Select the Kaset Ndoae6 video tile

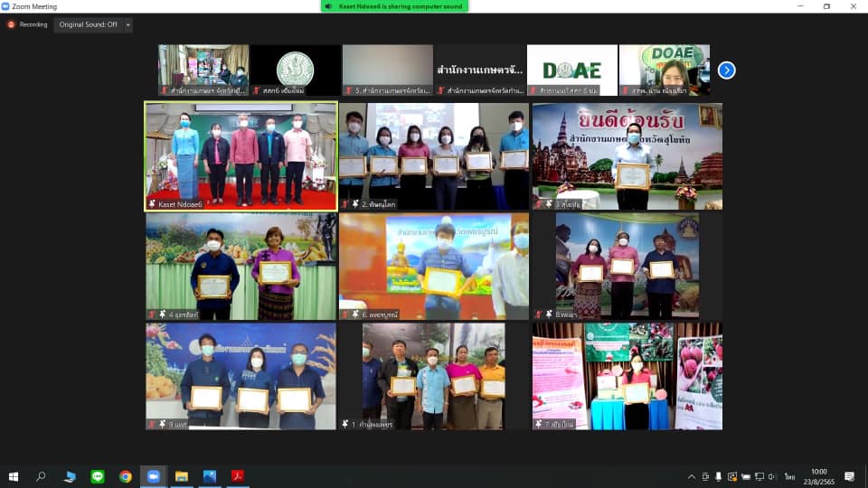pyautogui.click(x=241, y=156)
